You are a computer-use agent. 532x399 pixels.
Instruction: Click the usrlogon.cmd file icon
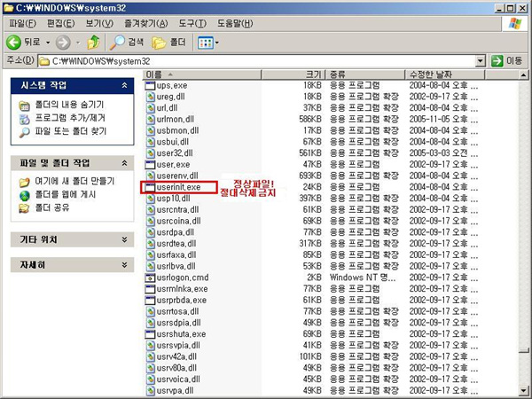(x=150, y=278)
